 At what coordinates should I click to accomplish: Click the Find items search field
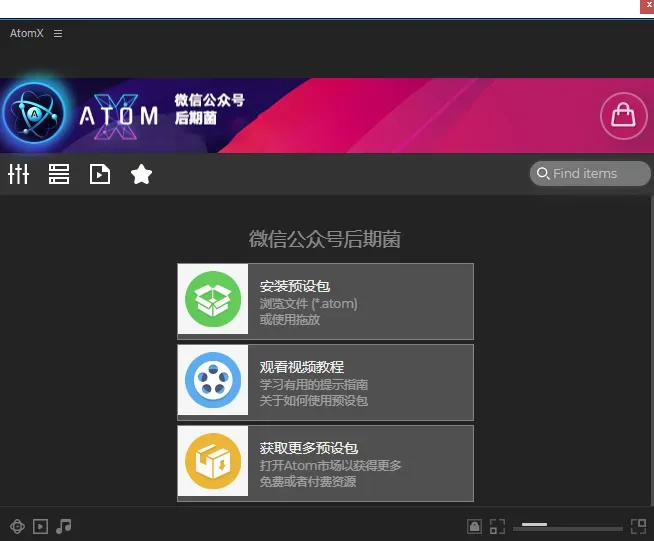tap(590, 174)
